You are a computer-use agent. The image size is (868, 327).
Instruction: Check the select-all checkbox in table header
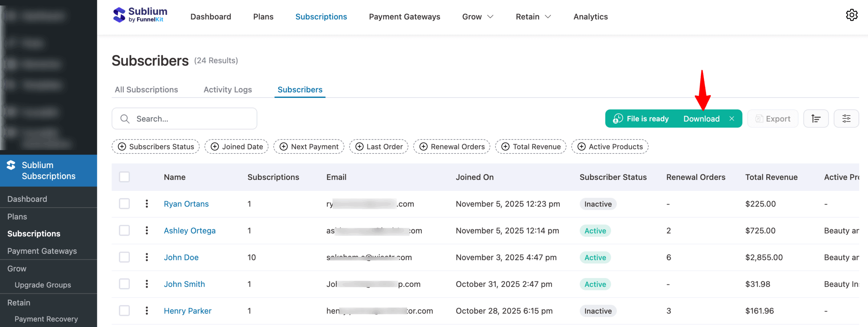pos(124,177)
